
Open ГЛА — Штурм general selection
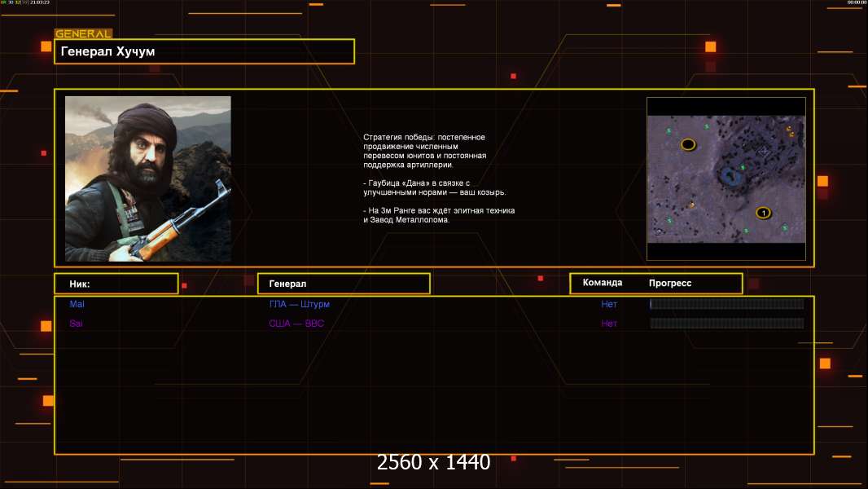click(x=300, y=304)
